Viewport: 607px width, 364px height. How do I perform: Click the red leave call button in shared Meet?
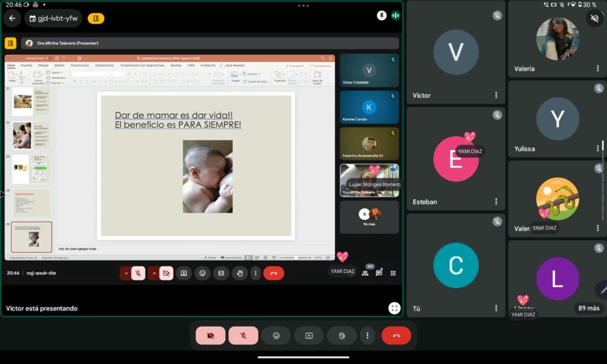274,273
